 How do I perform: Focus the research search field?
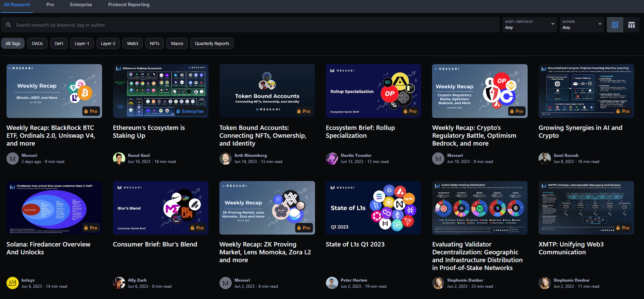250,25
